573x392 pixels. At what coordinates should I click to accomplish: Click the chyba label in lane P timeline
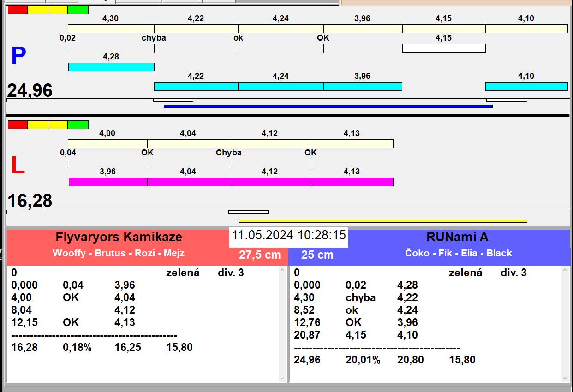pos(154,38)
